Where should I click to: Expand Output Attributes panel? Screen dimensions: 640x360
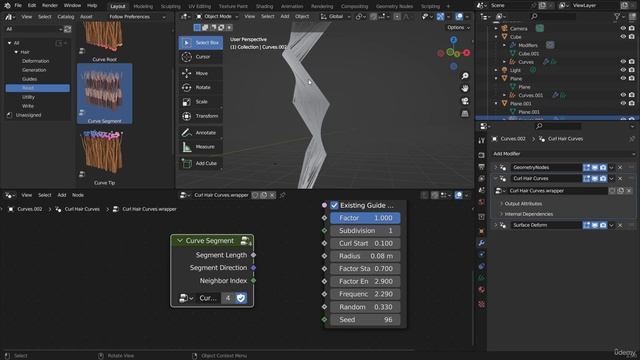522,204
